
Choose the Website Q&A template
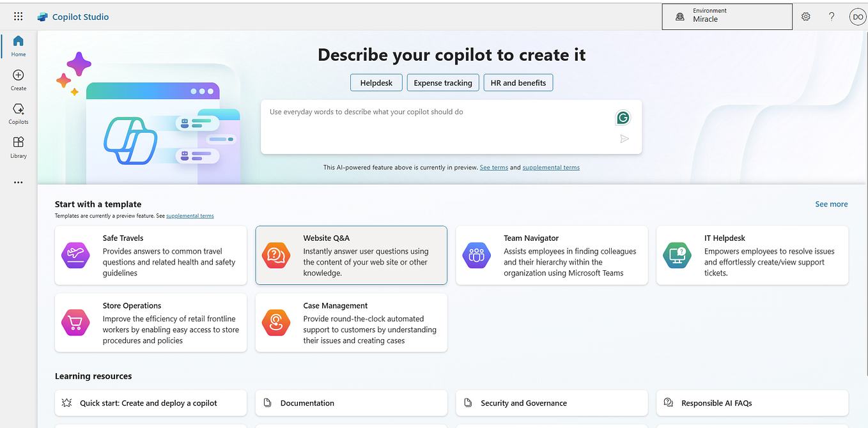tap(351, 255)
